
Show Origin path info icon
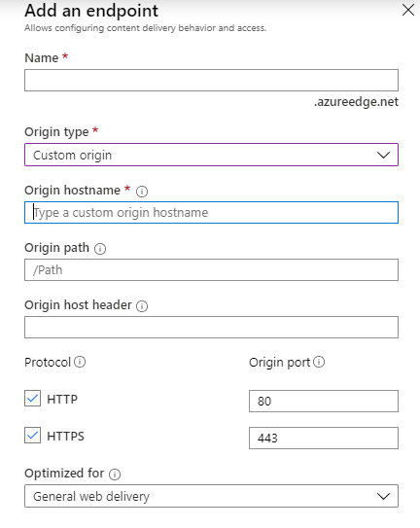100,249
